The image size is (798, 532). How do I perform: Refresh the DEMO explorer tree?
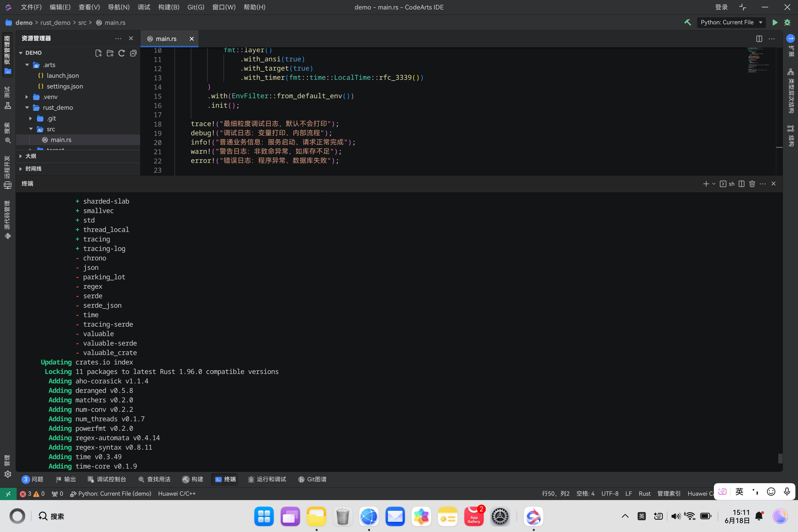coord(121,53)
